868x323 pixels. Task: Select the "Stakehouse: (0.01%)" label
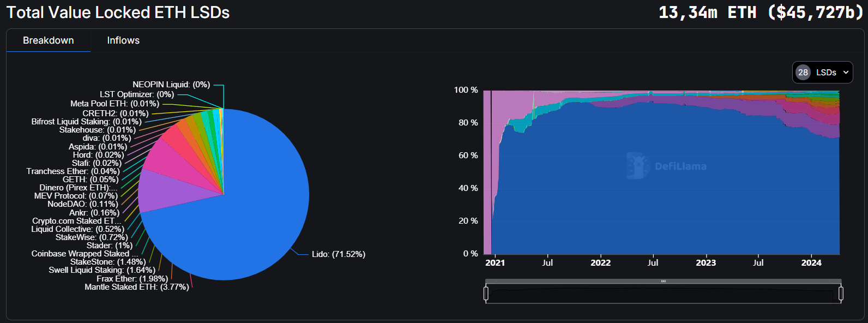[98, 130]
